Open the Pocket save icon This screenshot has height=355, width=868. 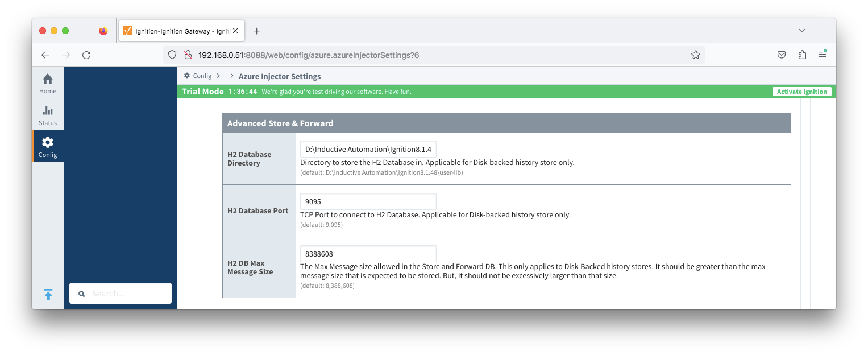pyautogui.click(x=782, y=55)
